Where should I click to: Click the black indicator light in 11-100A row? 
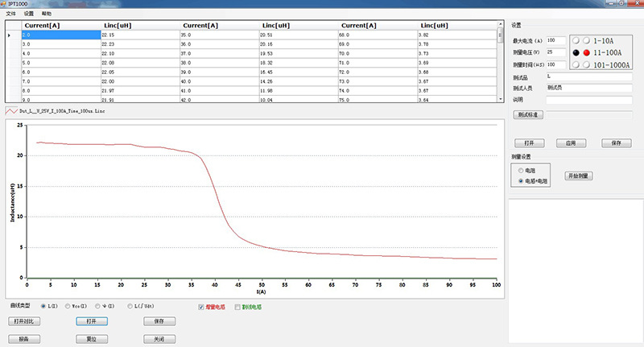pos(576,52)
